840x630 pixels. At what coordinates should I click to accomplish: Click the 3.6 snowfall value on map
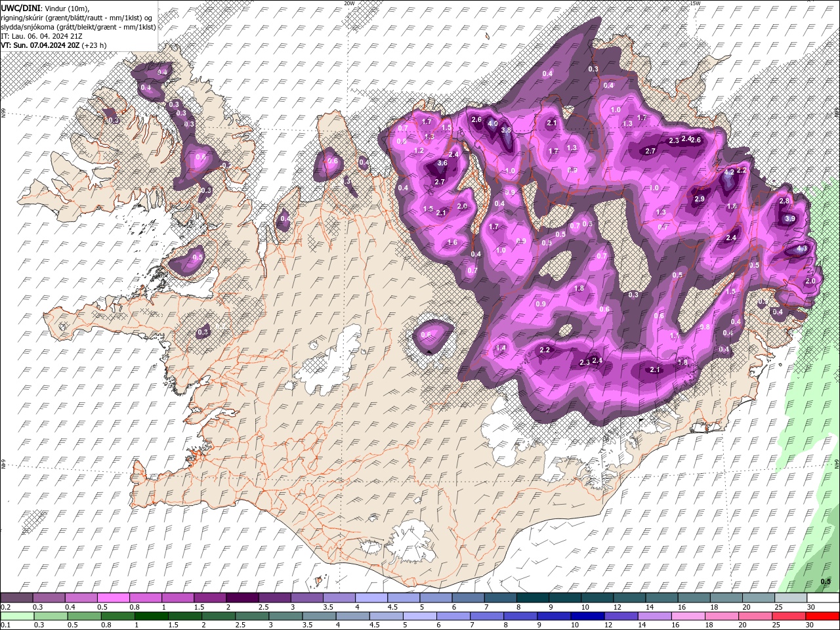[x=442, y=163]
